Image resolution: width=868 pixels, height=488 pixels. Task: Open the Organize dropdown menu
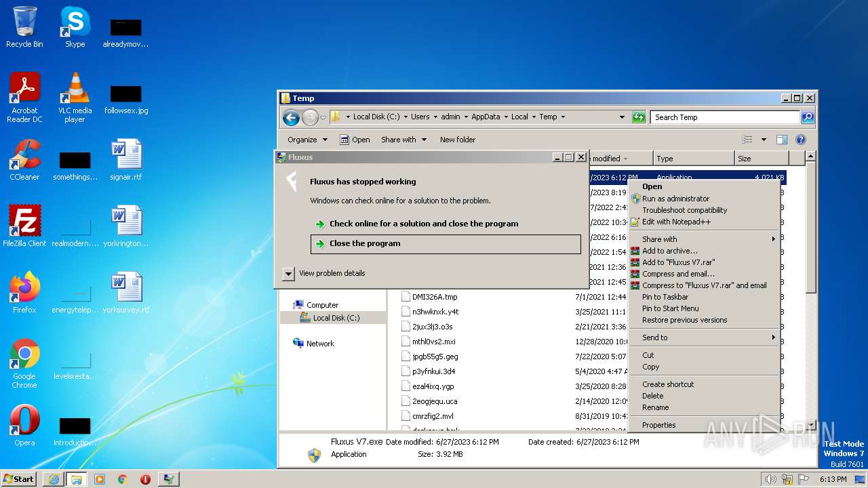(x=307, y=140)
